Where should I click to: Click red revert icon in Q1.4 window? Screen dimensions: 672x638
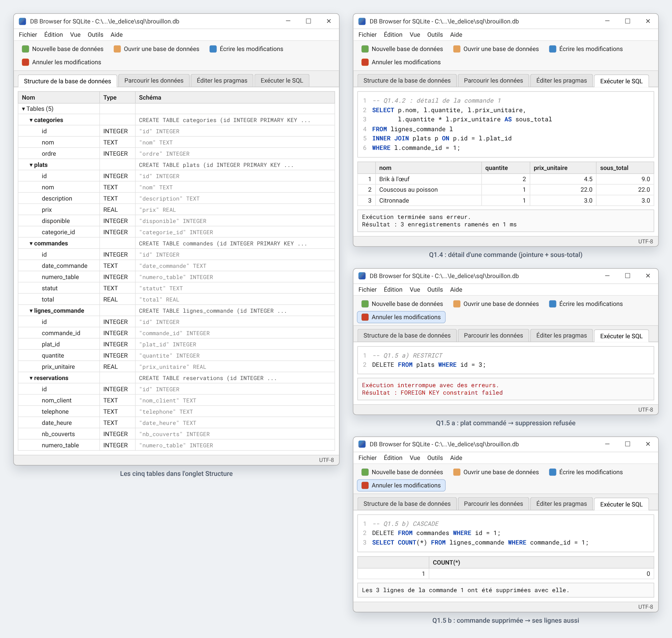coord(365,62)
